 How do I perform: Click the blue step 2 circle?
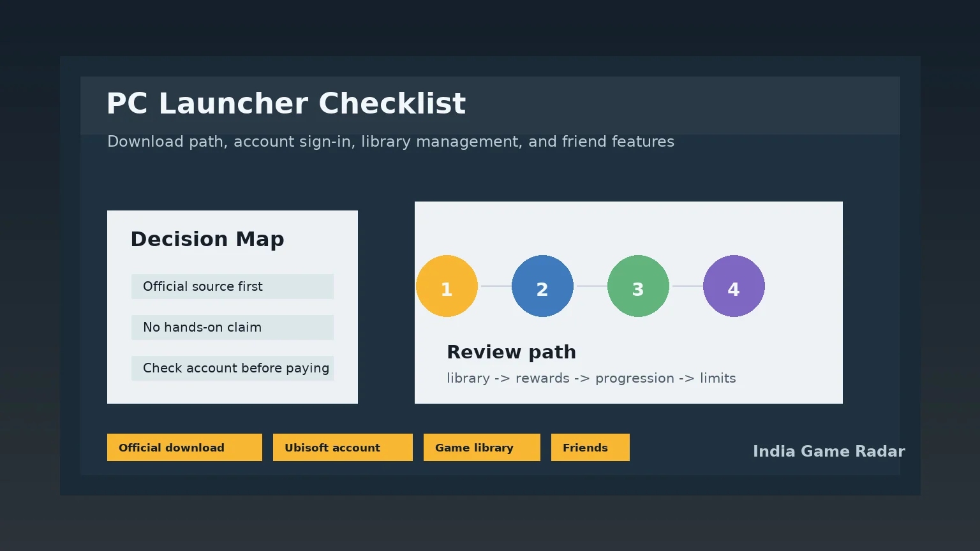542,286
